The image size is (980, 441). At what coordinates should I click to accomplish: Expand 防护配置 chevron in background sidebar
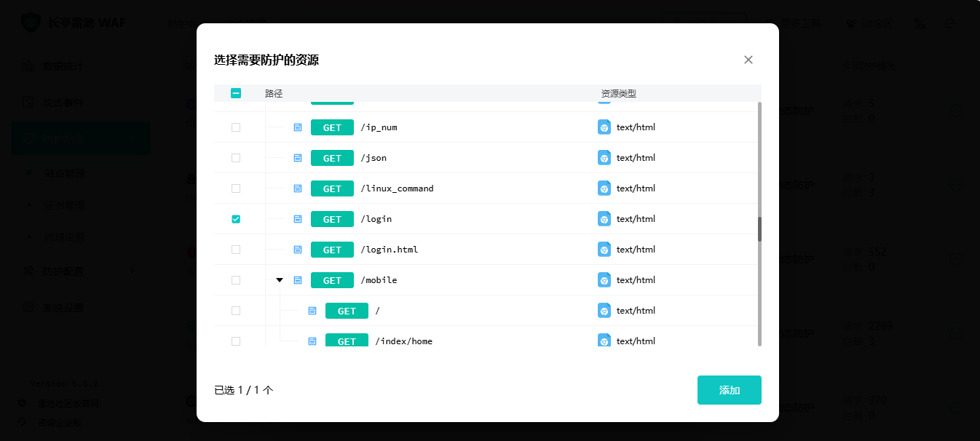click(132, 271)
